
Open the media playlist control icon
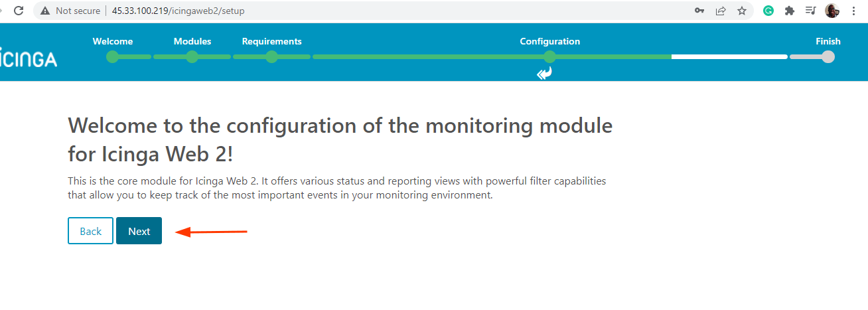pos(810,11)
